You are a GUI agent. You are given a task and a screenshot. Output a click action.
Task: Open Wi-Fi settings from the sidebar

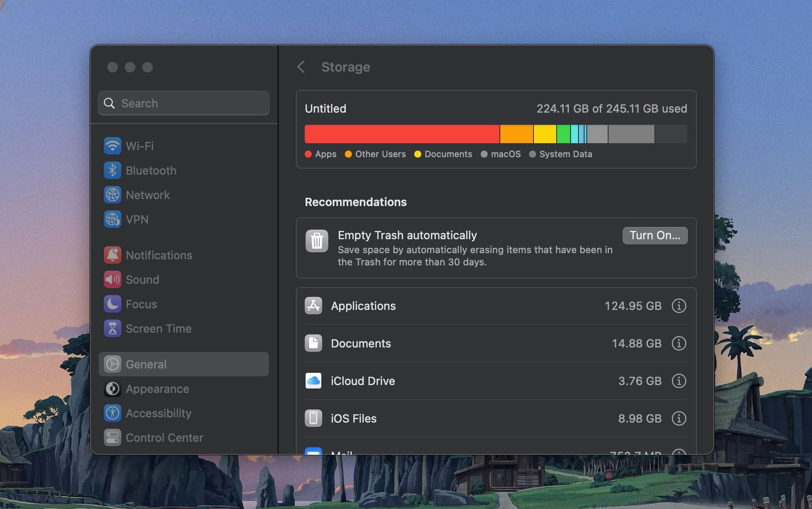pos(140,146)
